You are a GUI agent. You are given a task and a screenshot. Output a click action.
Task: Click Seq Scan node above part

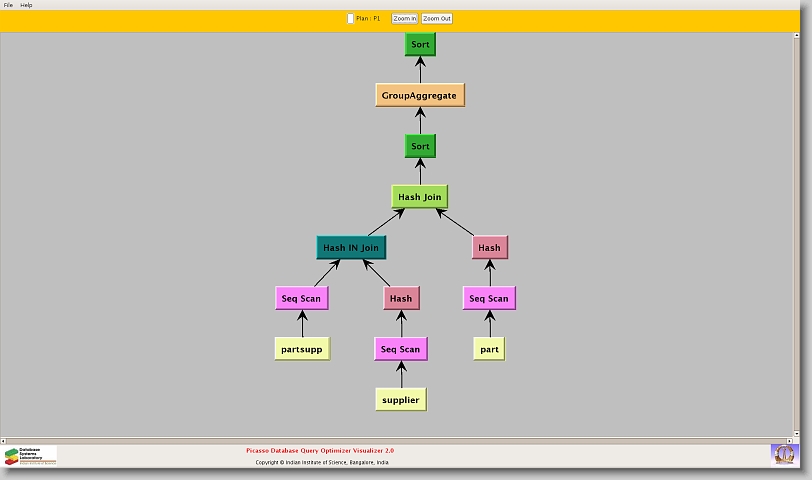(x=489, y=298)
